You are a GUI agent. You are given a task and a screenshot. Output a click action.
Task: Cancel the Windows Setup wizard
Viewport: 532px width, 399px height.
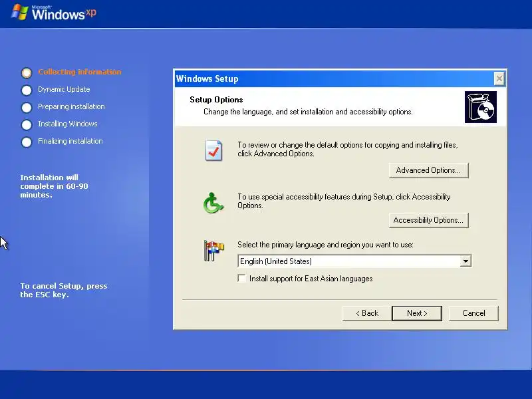(473, 313)
